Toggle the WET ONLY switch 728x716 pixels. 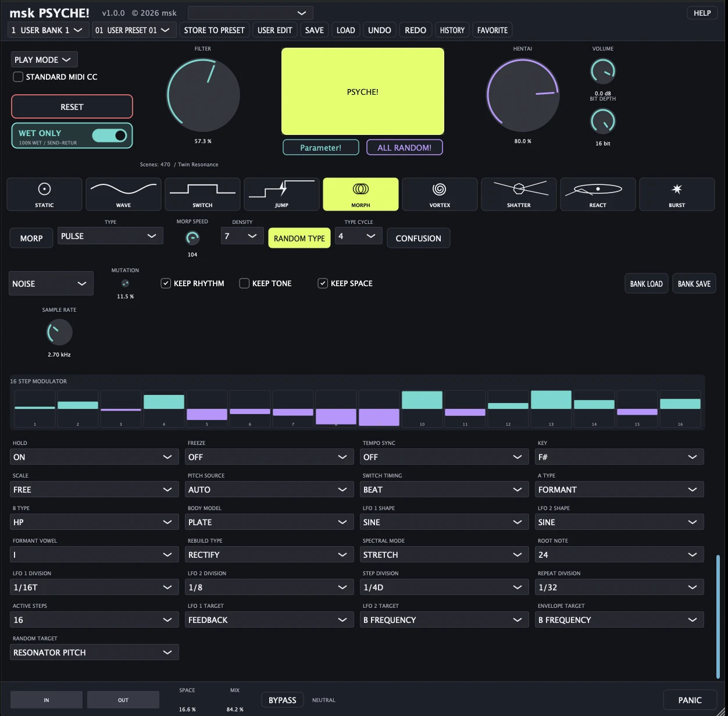pyautogui.click(x=109, y=136)
